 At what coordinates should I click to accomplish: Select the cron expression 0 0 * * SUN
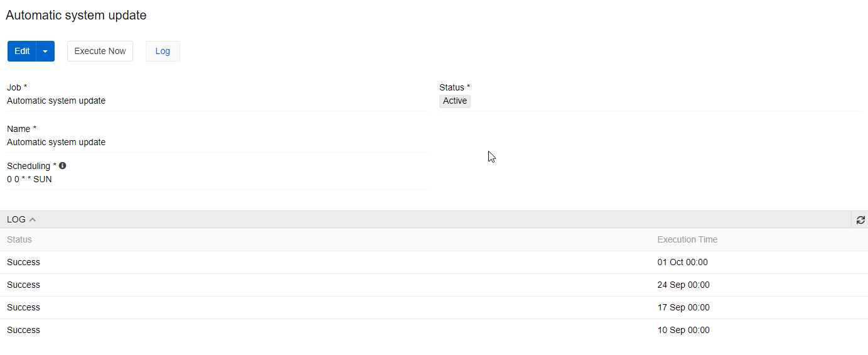[x=29, y=179]
